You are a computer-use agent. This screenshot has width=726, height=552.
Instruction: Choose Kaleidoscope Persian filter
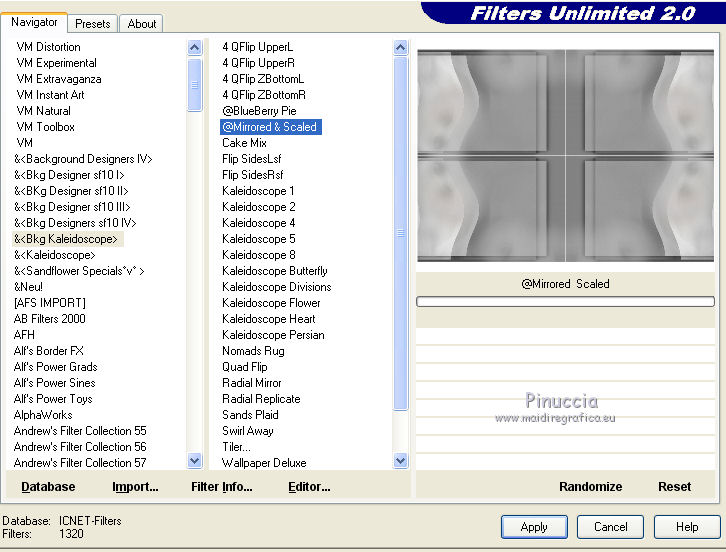coord(273,335)
